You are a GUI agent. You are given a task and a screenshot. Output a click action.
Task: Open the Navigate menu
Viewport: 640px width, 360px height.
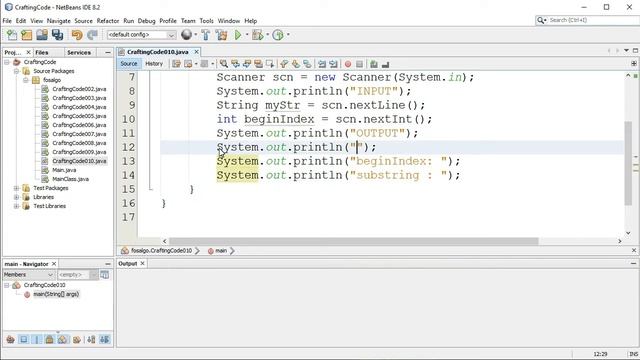tap(58, 21)
